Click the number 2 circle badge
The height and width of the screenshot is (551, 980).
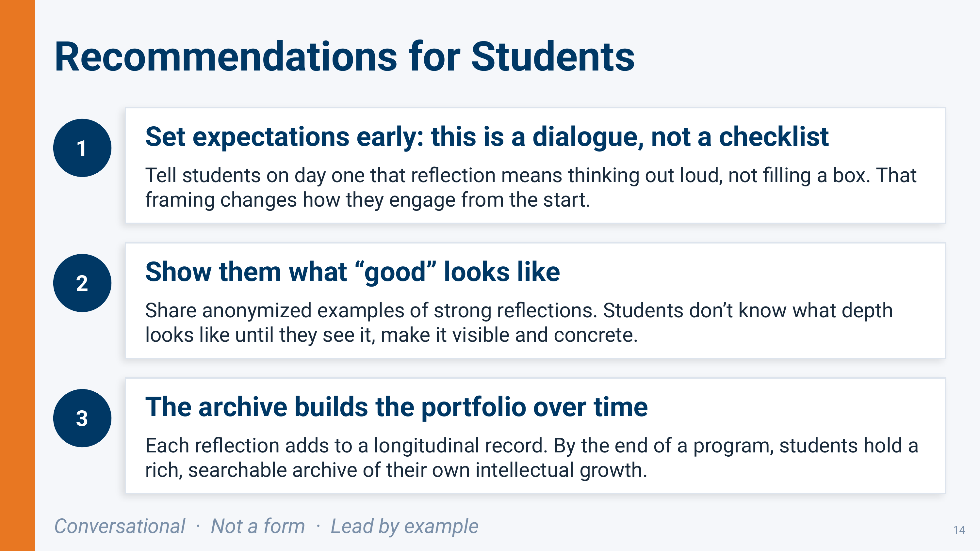[82, 283]
